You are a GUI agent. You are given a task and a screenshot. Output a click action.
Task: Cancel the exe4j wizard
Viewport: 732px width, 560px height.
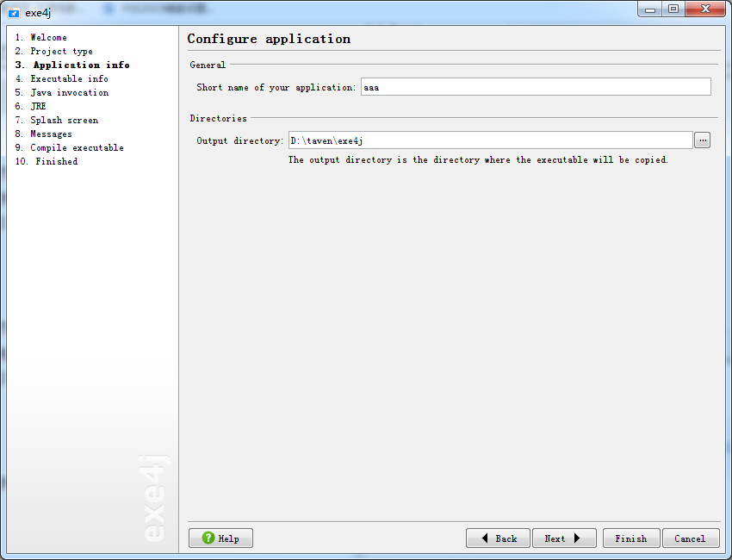coord(691,538)
